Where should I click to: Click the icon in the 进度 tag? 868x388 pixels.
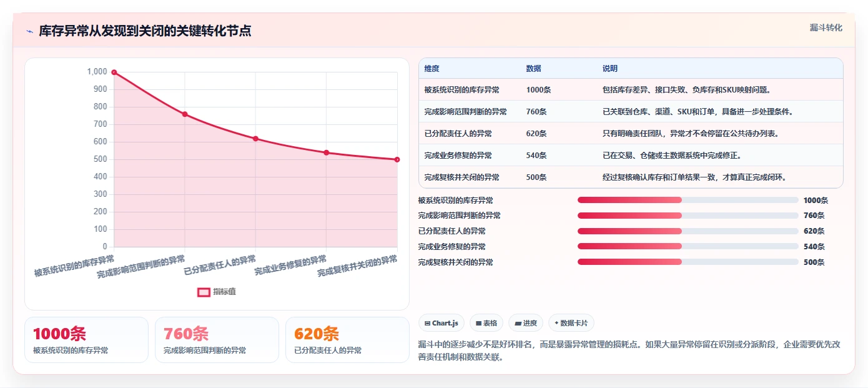518,324
